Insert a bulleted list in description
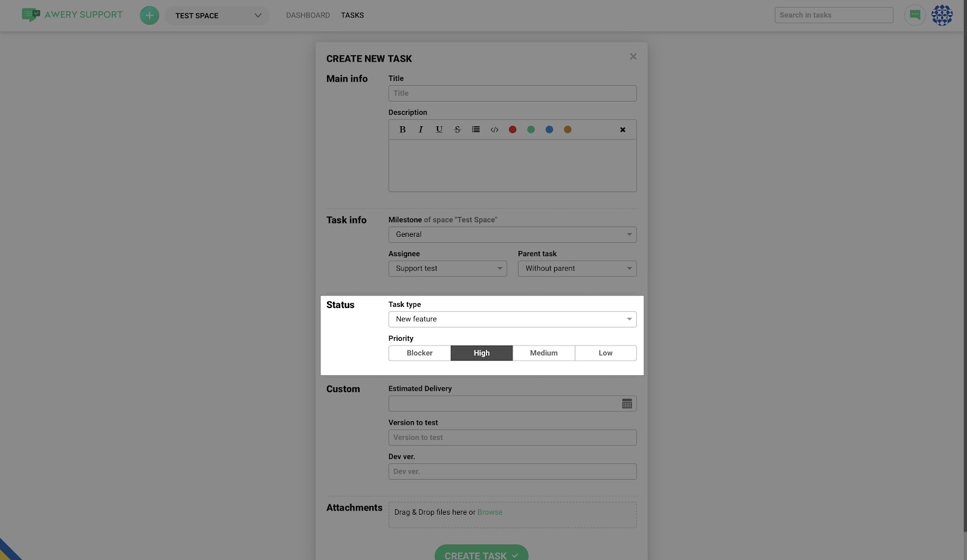 coord(476,129)
